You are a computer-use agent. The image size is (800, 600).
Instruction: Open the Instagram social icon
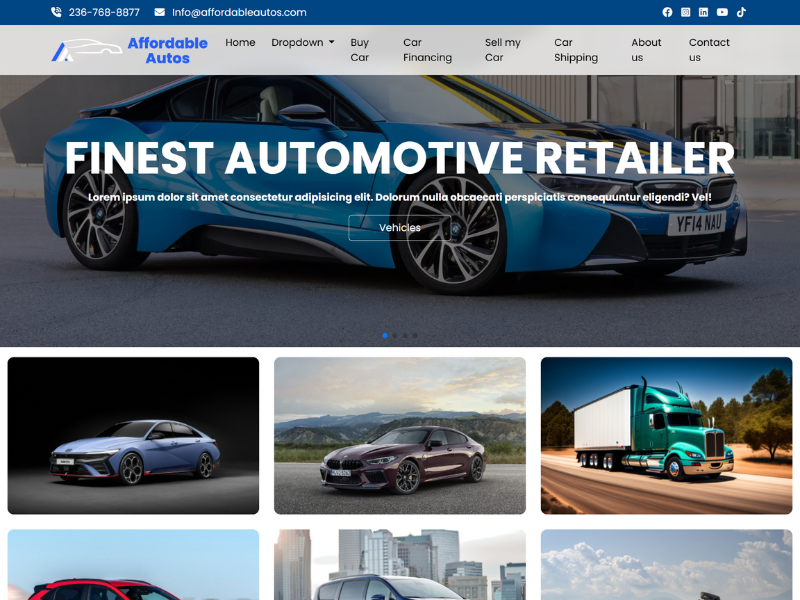685,12
